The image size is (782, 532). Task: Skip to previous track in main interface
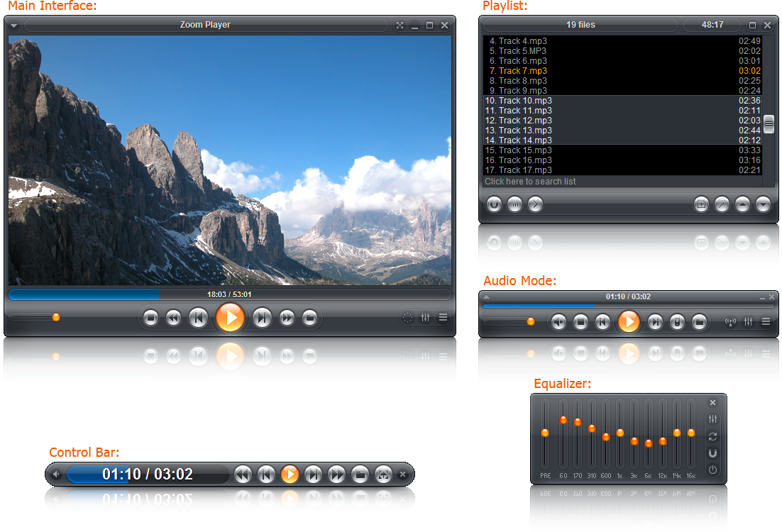click(x=198, y=318)
